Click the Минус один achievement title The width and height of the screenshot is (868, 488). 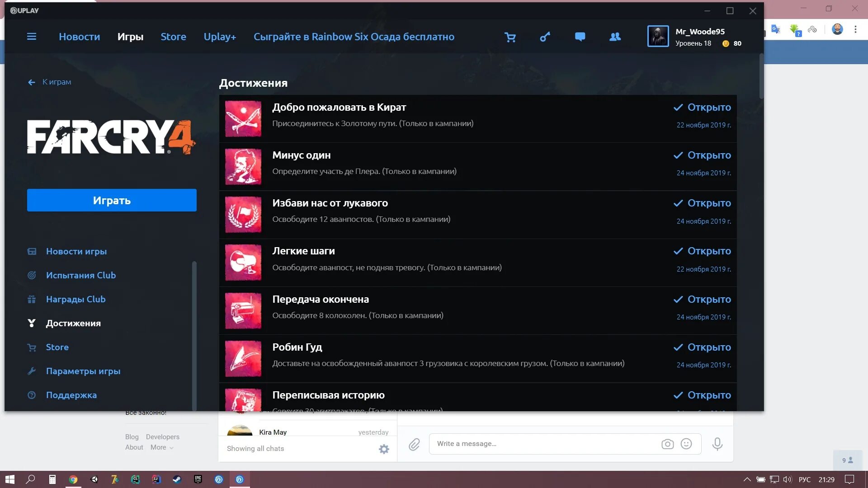click(301, 155)
